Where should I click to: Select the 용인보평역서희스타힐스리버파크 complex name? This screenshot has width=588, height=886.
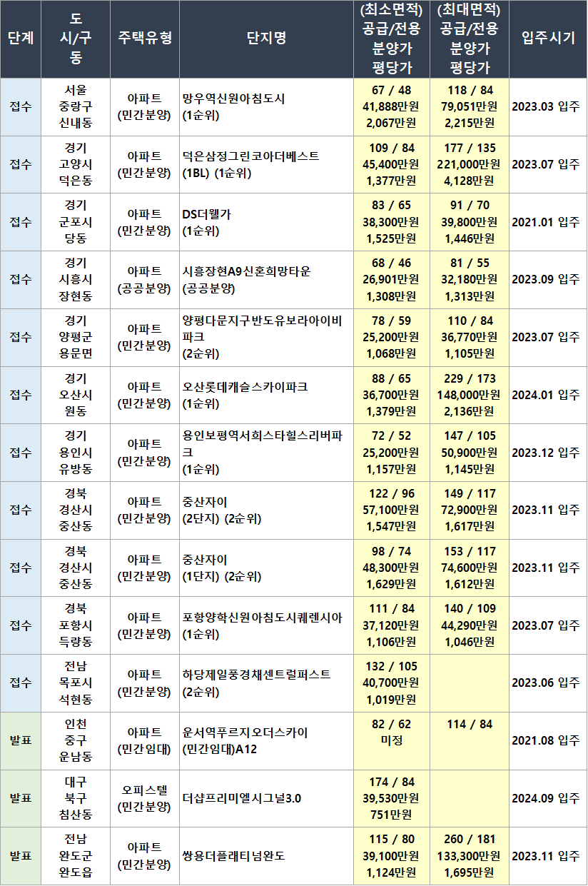coord(263,445)
